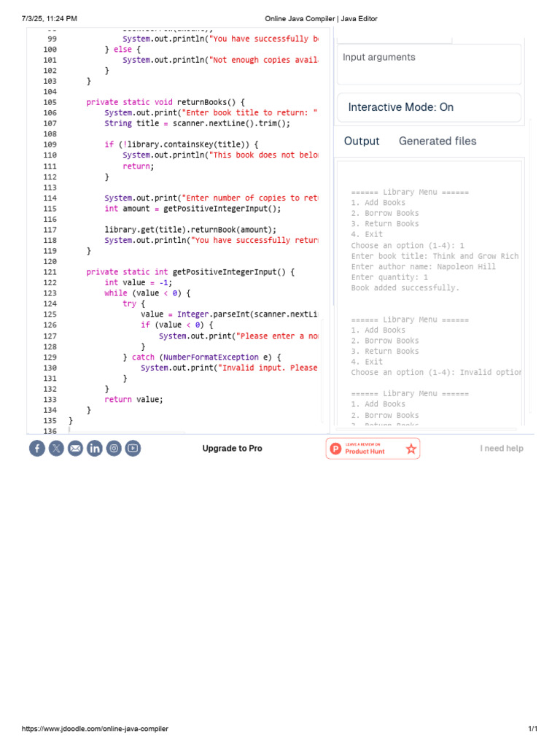Image resolution: width=560 pixels, height=747 pixels.
Task: Click the returnBooks method declaration line
Action: [166, 102]
